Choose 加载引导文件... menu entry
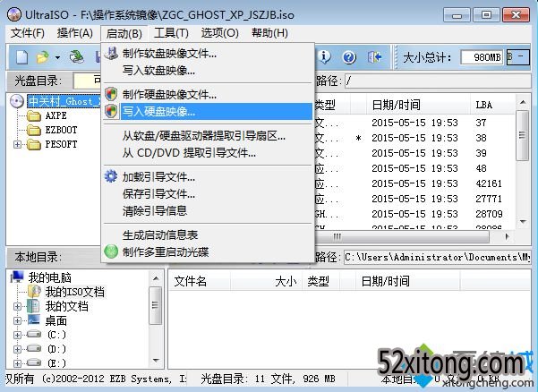This screenshot has height=392, width=538. point(209,177)
